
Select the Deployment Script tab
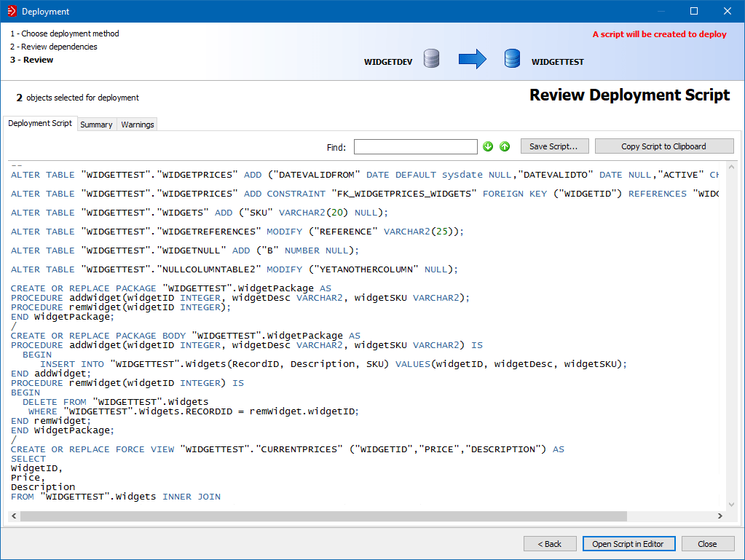(40, 124)
